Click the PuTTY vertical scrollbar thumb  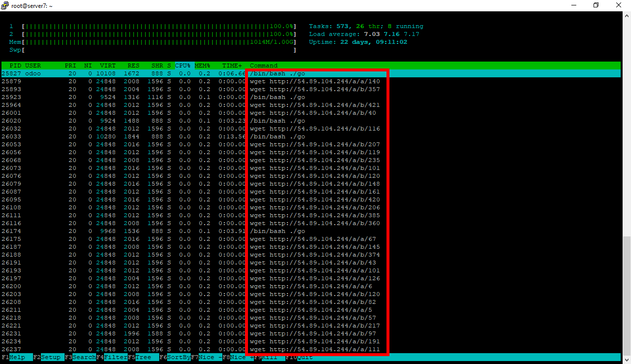pos(627,296)
